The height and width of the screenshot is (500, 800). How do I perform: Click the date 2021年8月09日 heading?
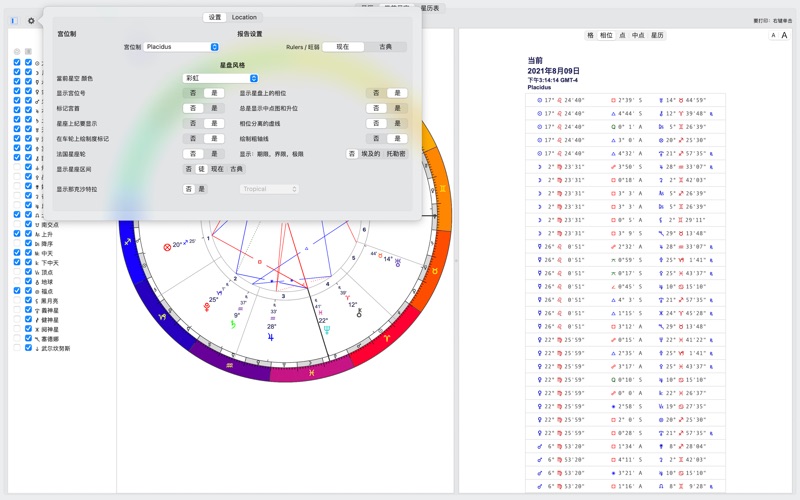point(553,71)
